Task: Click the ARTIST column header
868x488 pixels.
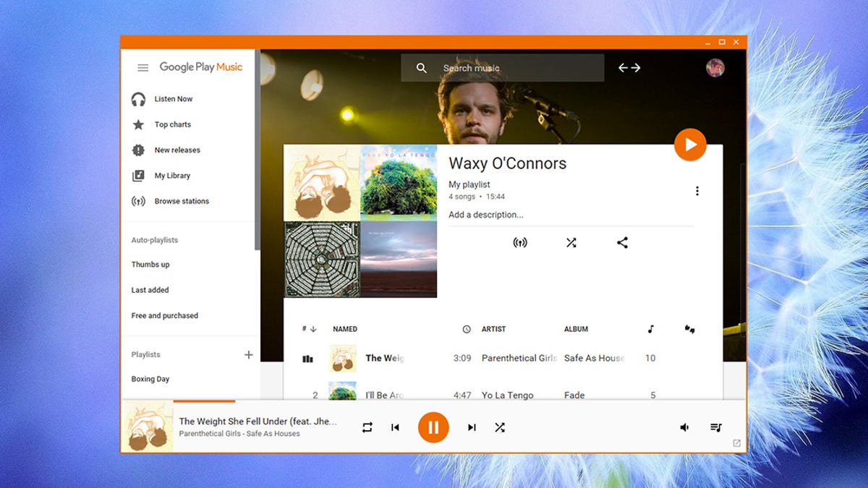Action: (x=494, y=329)
